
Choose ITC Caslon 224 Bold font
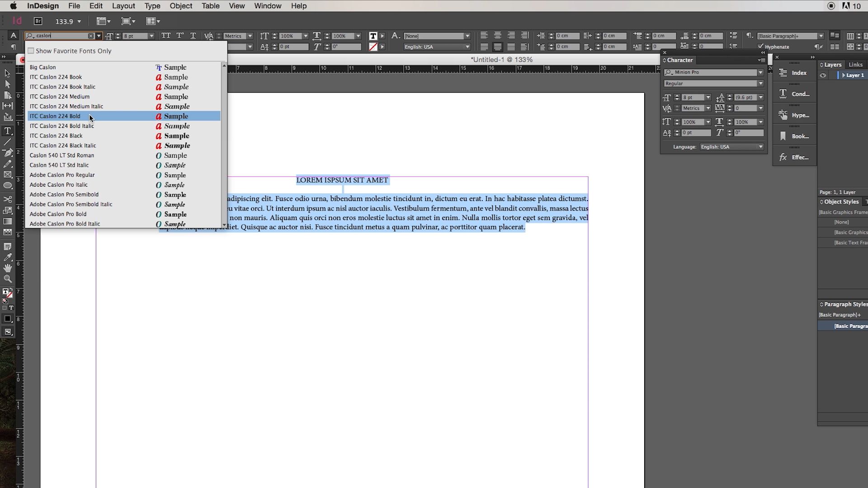[124, 116]
